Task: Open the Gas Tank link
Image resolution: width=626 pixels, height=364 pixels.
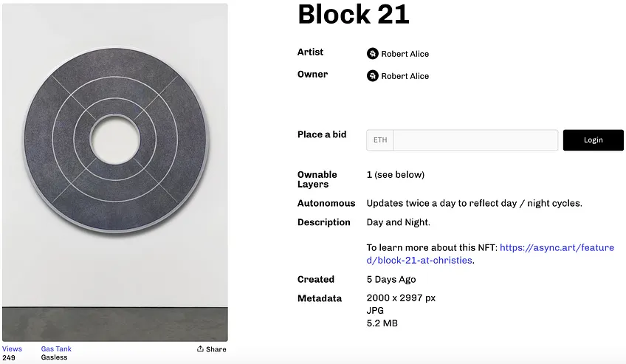Action: [x=56, y=348]
